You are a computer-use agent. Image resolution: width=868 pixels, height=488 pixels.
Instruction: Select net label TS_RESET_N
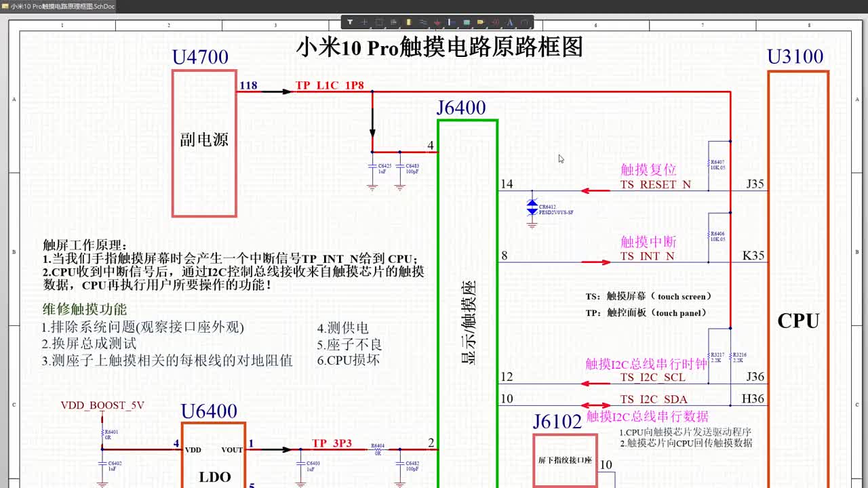click(656, 184)
